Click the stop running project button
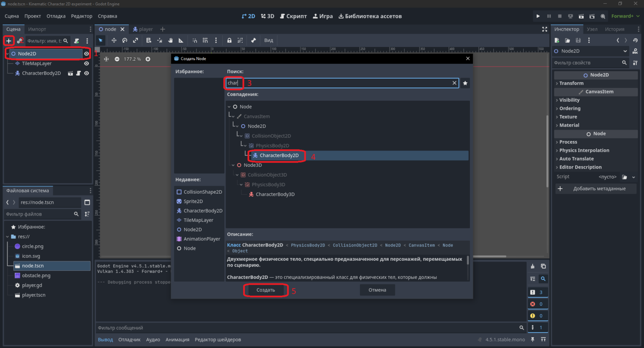The image size is (644, 348). point(560,16)
